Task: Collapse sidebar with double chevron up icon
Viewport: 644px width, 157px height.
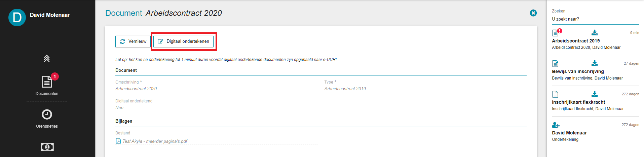Action: (47, 59)
